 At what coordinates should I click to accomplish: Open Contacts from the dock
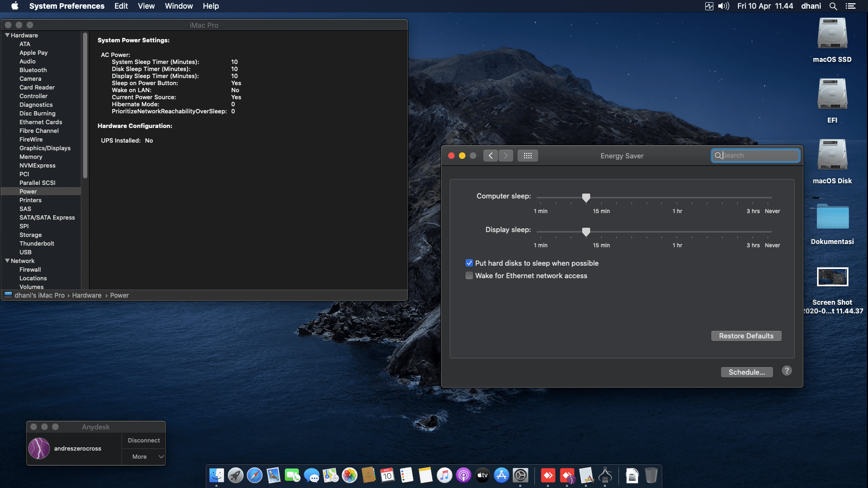click(368, 476)
